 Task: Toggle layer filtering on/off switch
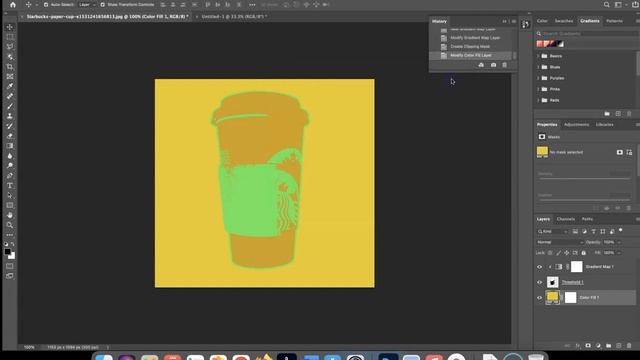(x=620, y=230)
